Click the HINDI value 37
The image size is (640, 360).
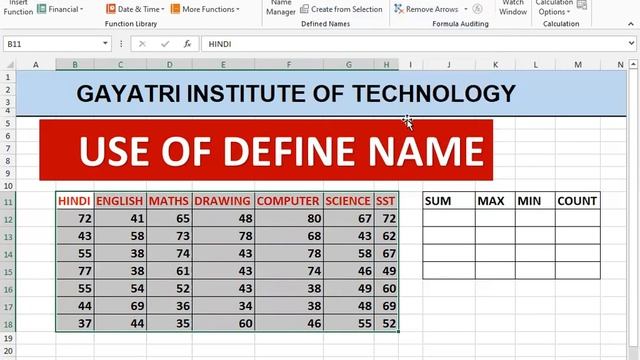click(x=75, y=323)
